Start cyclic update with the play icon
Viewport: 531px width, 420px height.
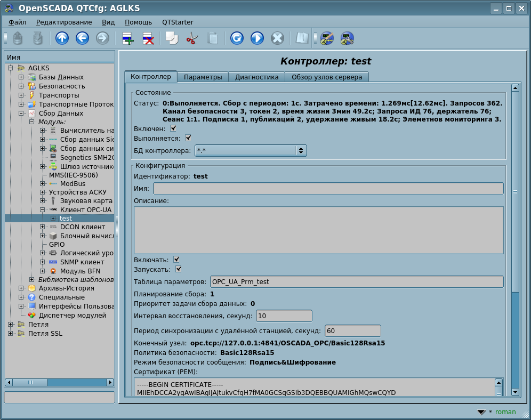click(x=257, y=38)
